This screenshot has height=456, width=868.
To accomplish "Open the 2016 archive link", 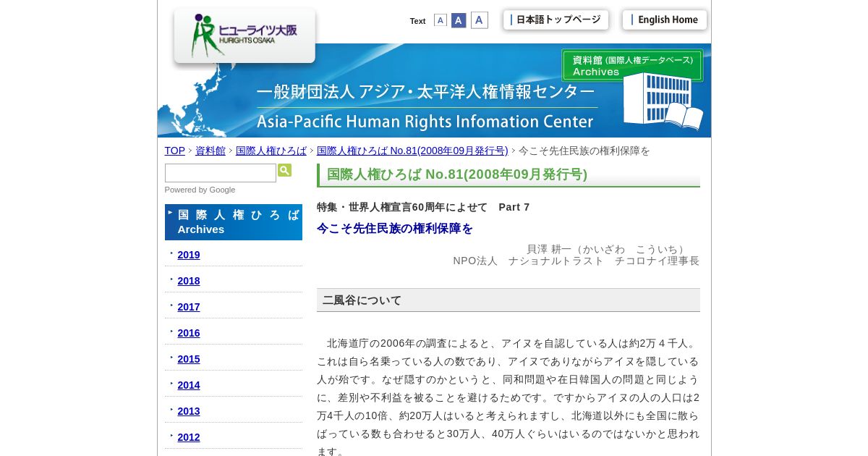I will pos(189,333).
